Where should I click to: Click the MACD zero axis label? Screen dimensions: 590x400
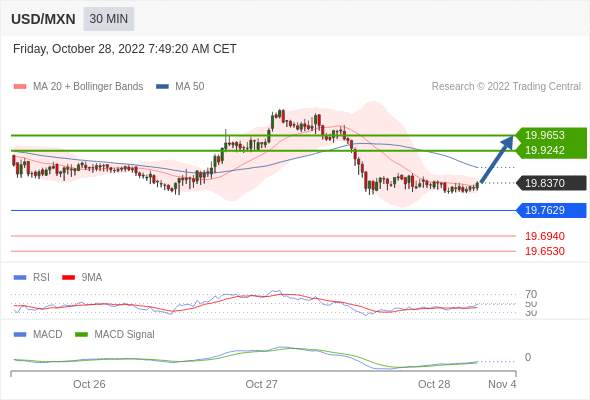click(x=528, y=357)
